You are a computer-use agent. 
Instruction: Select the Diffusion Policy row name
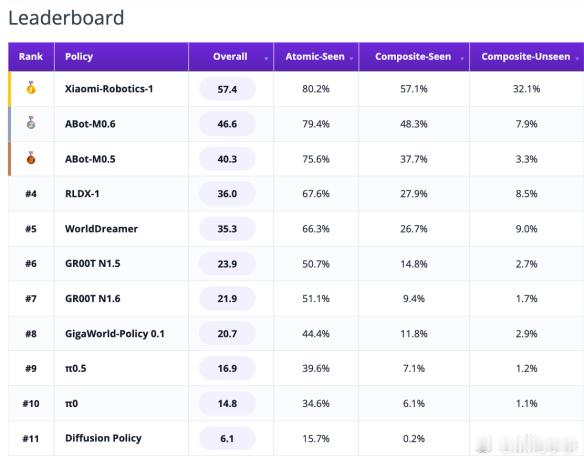coord(103,438)
